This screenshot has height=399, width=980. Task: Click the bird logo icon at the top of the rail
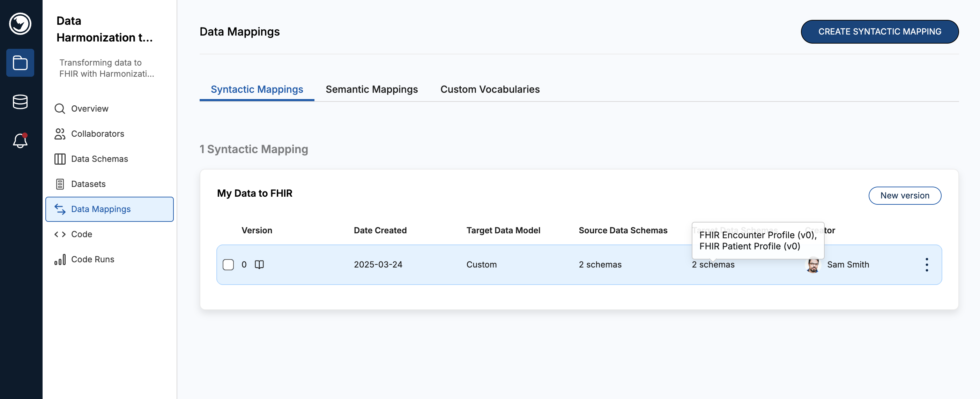20,24
